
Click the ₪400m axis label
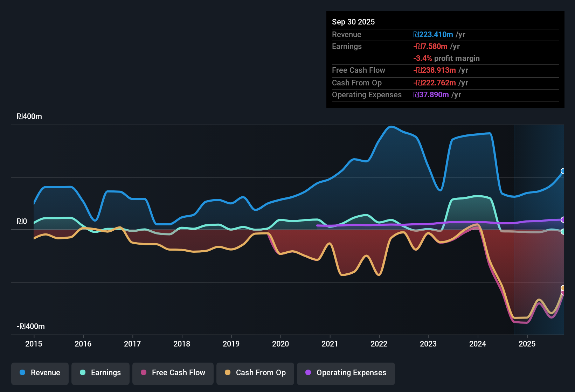(29, 116)
